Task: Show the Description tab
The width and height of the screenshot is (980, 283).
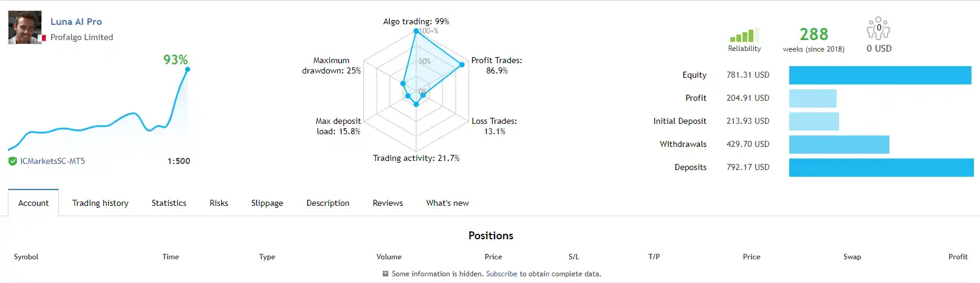Action: [327, 203]
